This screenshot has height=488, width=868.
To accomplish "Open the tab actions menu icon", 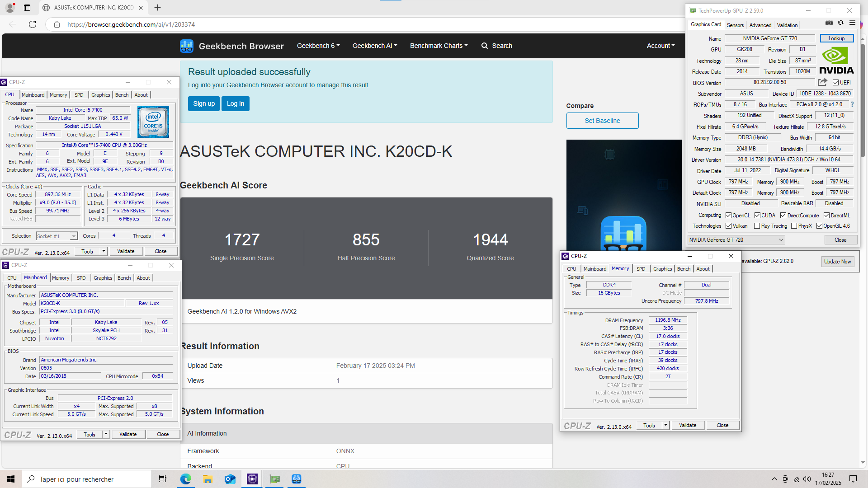I will pos(27,7).
